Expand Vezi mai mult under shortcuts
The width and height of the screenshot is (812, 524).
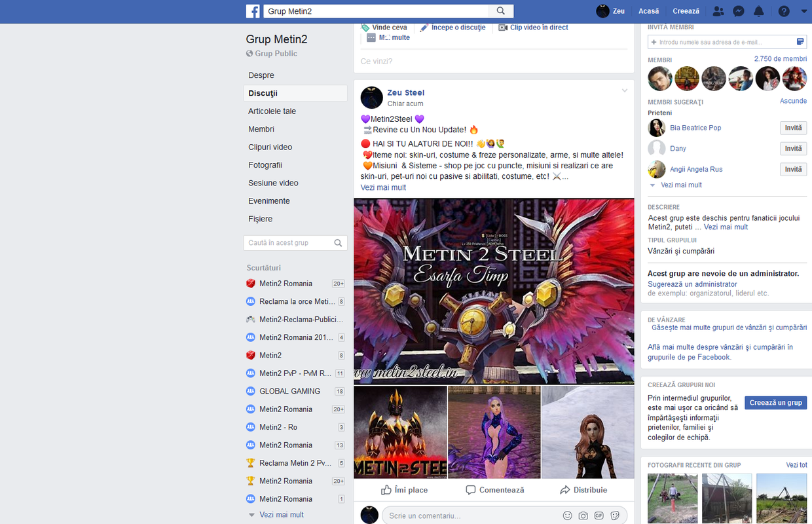282,515
